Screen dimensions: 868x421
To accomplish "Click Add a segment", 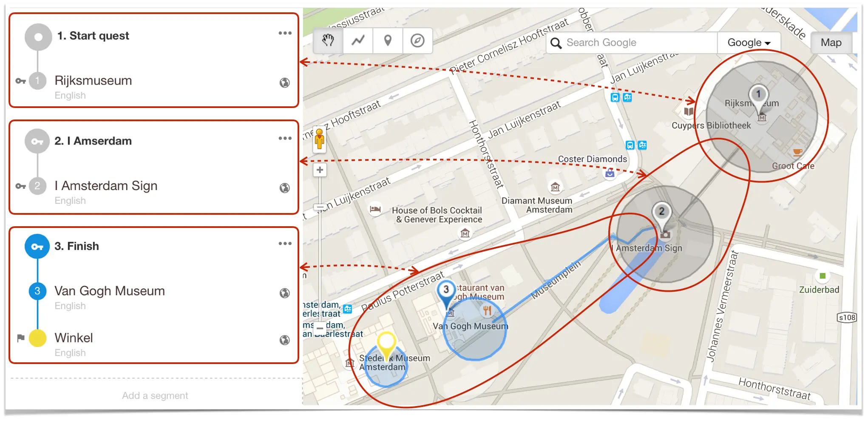I will [155, 395].
